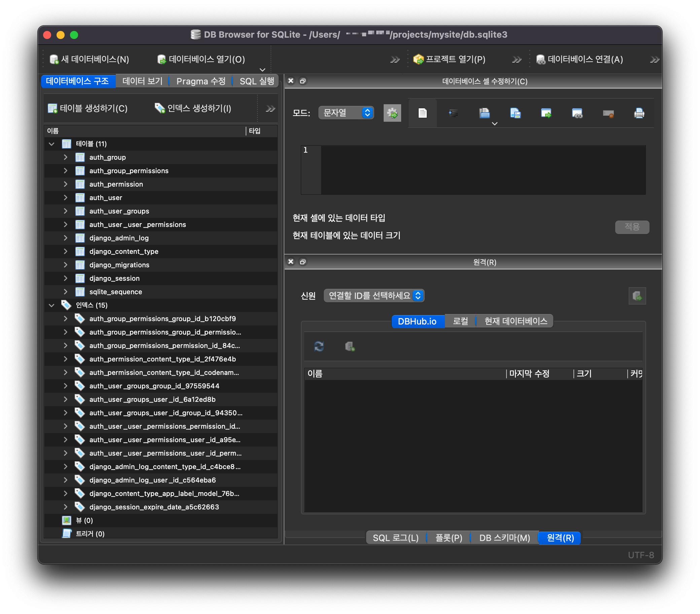Click the New Database toolbar icon

coord(54,59)
